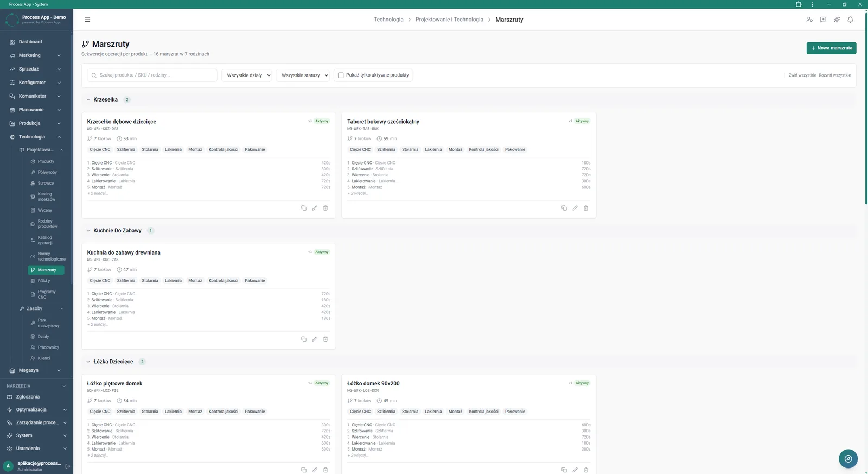Screen dimensions: 868x474
Task: Open Komunikator in the sidebar menu
Action: [36, 96]
